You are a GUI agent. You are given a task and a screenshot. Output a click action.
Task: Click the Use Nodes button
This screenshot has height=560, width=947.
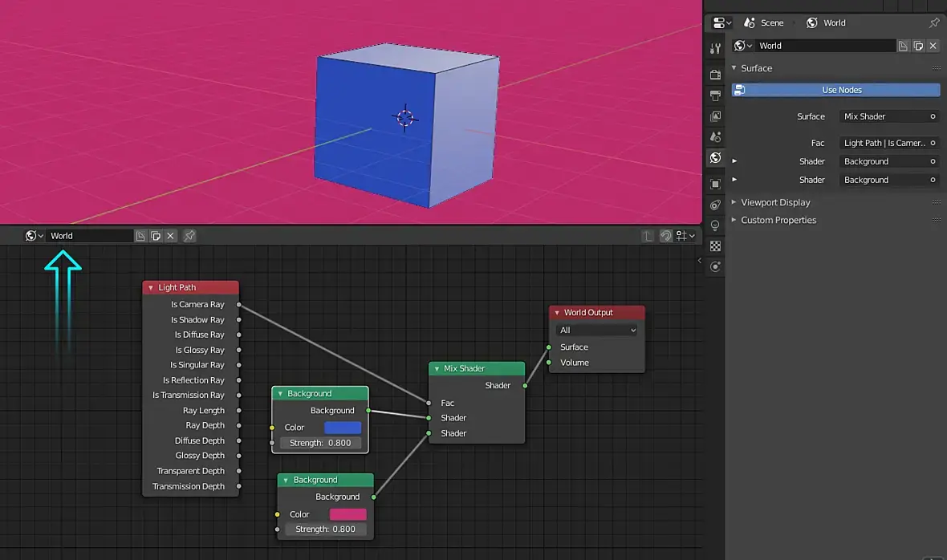(835, 90)
